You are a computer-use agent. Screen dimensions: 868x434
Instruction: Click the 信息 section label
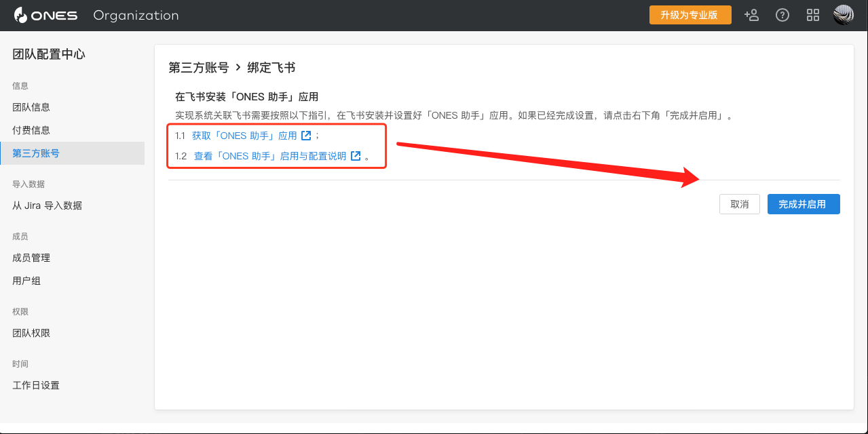[x=20, y=85]
